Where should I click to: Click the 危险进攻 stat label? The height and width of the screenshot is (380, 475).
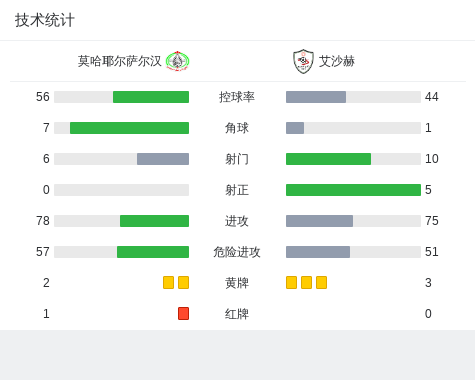(237, 252)
